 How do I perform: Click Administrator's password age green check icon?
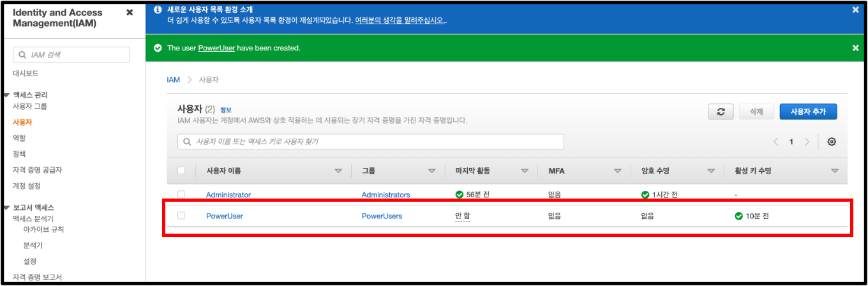tap(645, 195)
